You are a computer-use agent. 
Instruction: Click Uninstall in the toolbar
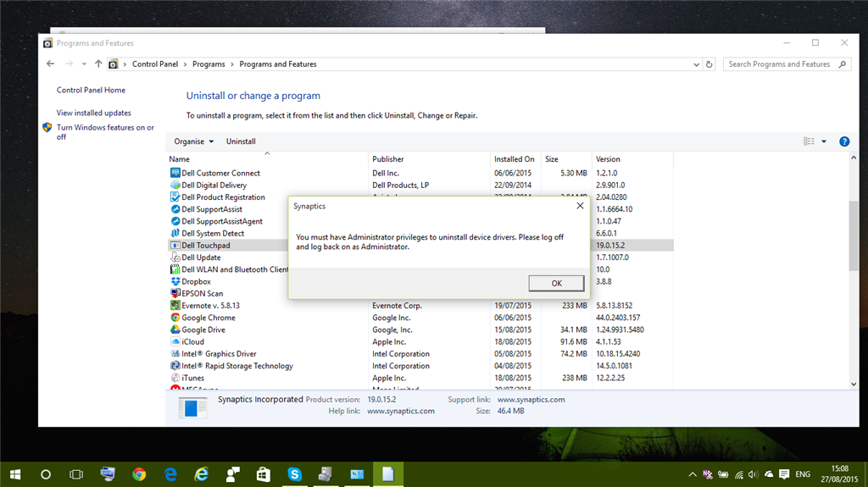click(x=241, y=141)
